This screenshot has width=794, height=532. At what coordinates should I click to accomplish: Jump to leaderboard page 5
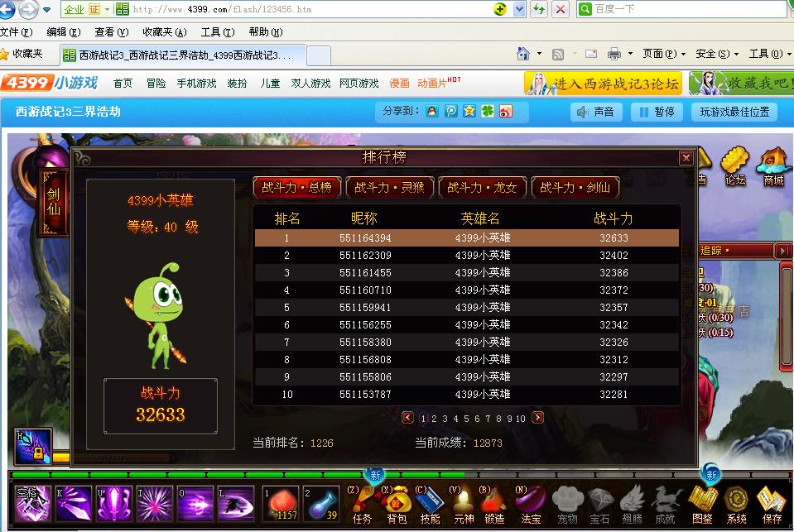(466, 419)
